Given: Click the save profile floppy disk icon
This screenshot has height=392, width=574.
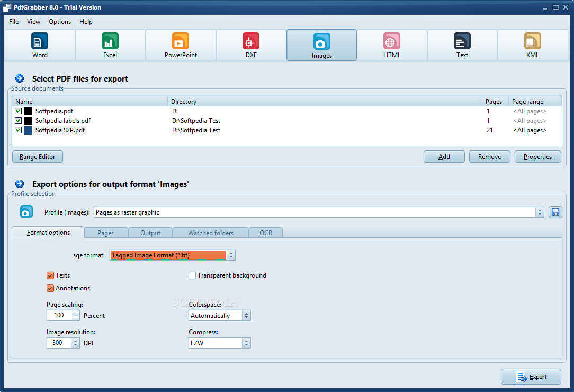Looking at the screenshot, I should coord(555,212).
